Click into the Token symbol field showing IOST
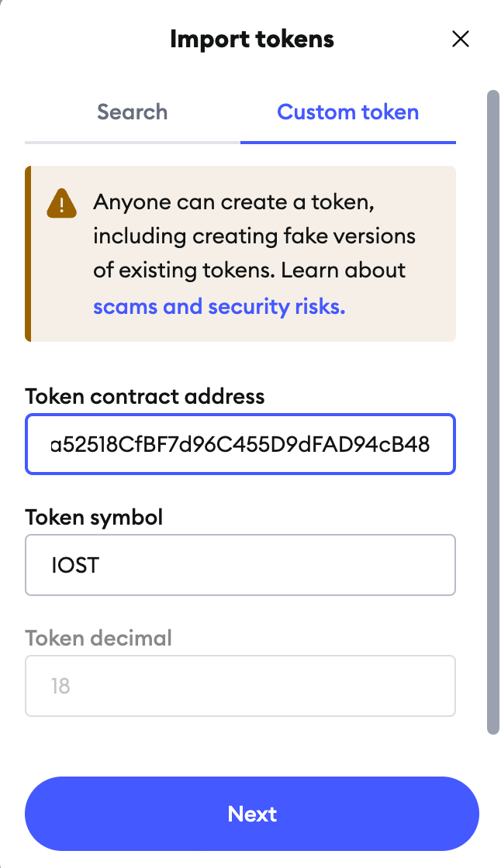Screen dimensions: 501x868 (240, 565)
